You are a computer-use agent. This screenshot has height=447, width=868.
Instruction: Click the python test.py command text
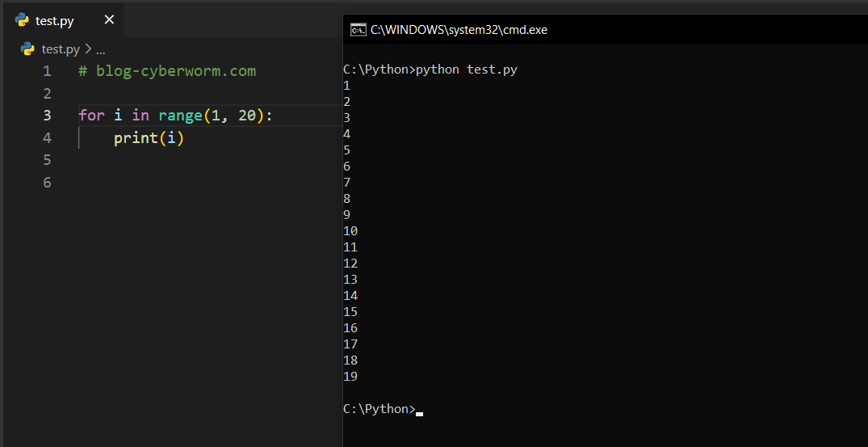[466, 70]
